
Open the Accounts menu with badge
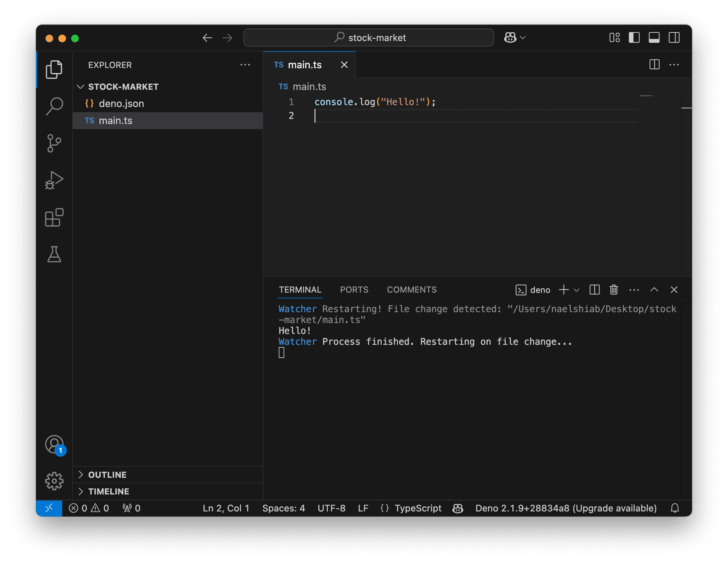(55, 445)
